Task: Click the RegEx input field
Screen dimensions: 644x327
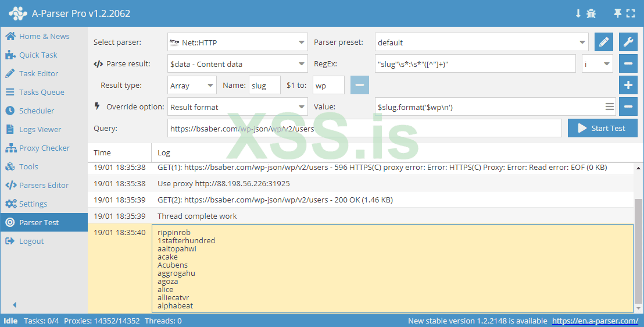Action: 475,64
